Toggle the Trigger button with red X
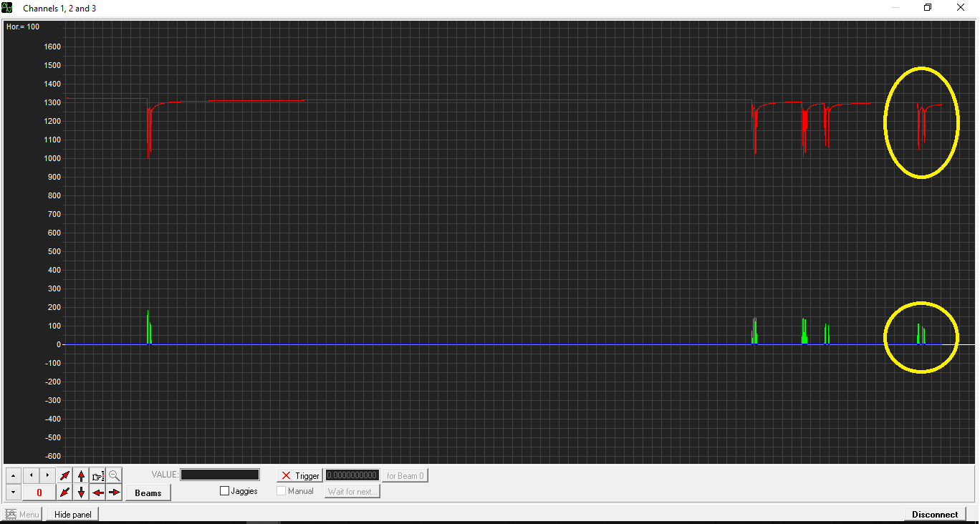Image resolution: width=980 pixels, height=524 pixels. tap(299, 475)
